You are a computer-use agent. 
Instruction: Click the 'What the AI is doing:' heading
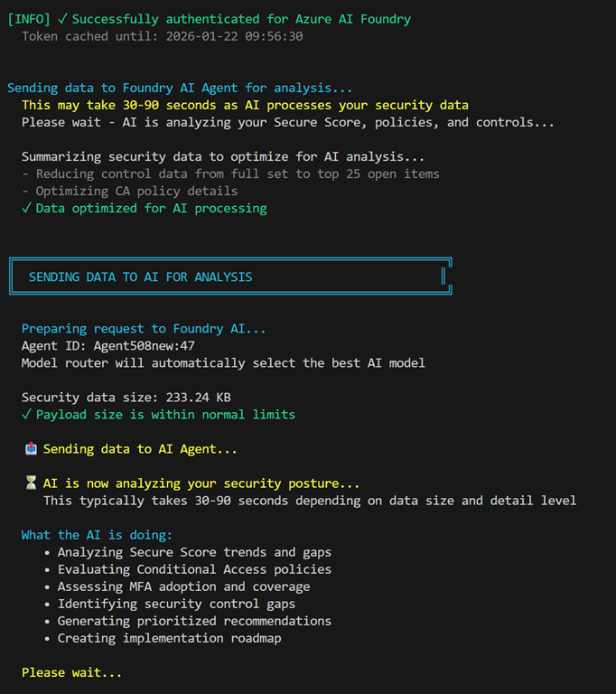pos(97,535)
